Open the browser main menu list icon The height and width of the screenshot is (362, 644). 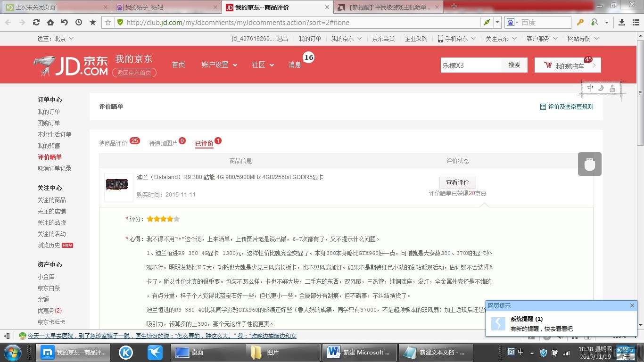pos(635,22)
